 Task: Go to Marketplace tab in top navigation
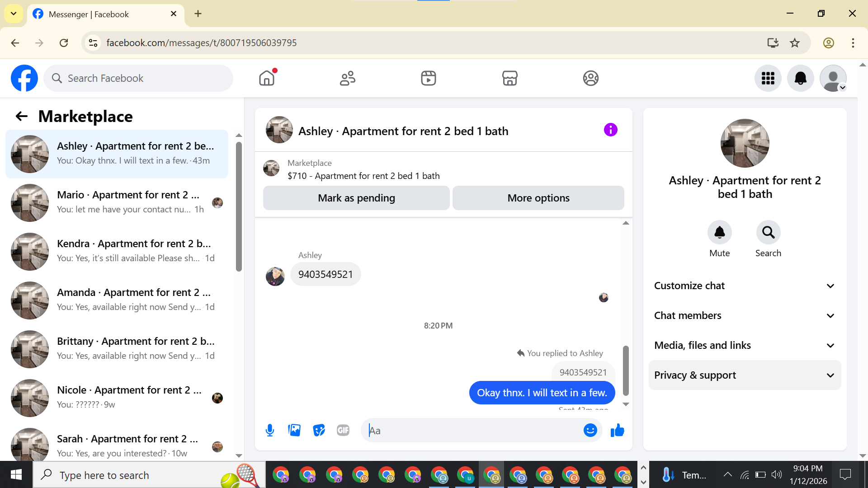pyautogui.click(x=509, y=78)
